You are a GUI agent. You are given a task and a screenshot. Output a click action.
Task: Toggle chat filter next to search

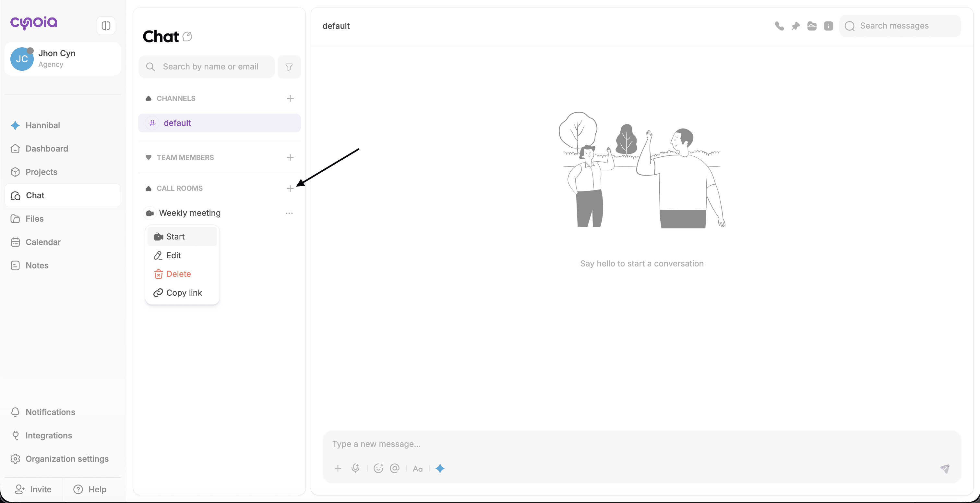click(289, 67)
